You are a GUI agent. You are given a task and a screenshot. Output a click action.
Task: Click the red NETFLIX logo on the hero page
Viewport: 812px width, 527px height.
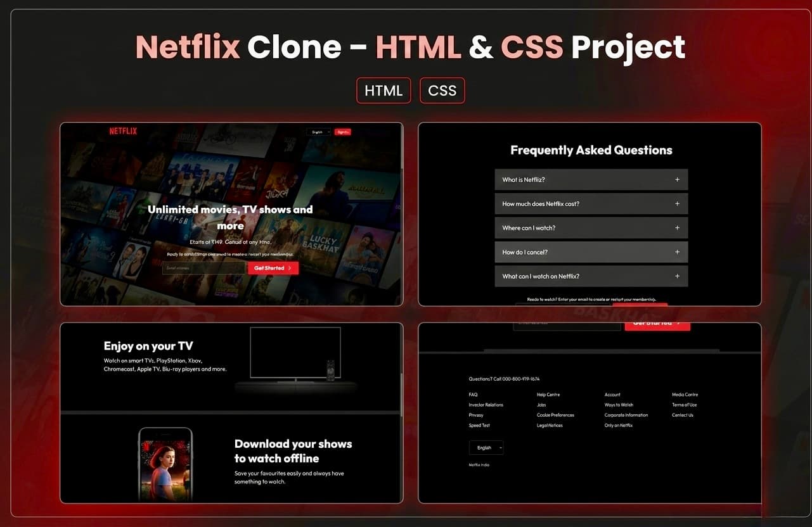(x=123, y=131)
